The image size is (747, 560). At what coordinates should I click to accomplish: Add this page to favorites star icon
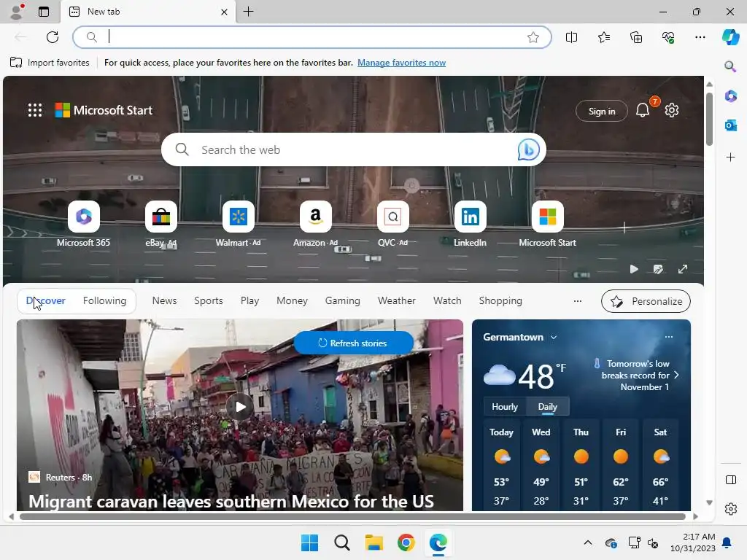click(x=533, y=37)
